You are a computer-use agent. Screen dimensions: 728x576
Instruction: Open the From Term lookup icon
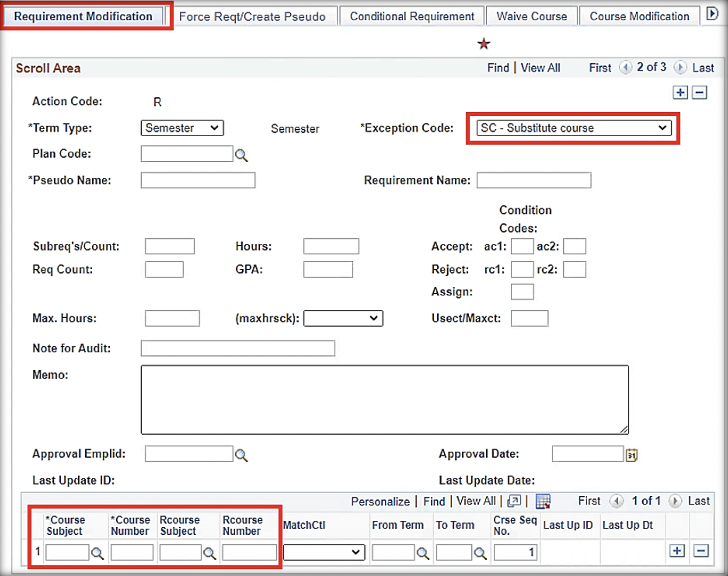pyautogui.click(x=422, y=553)
